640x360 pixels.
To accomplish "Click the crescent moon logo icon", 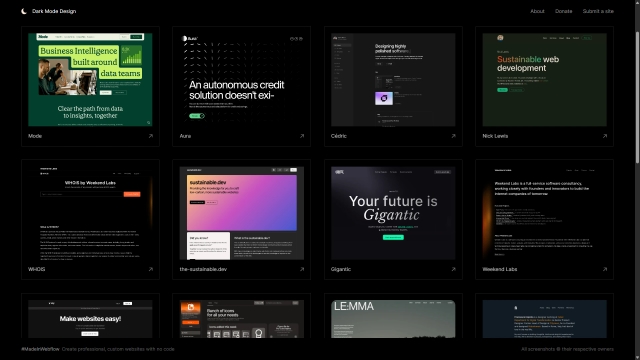I will point(24,11).
